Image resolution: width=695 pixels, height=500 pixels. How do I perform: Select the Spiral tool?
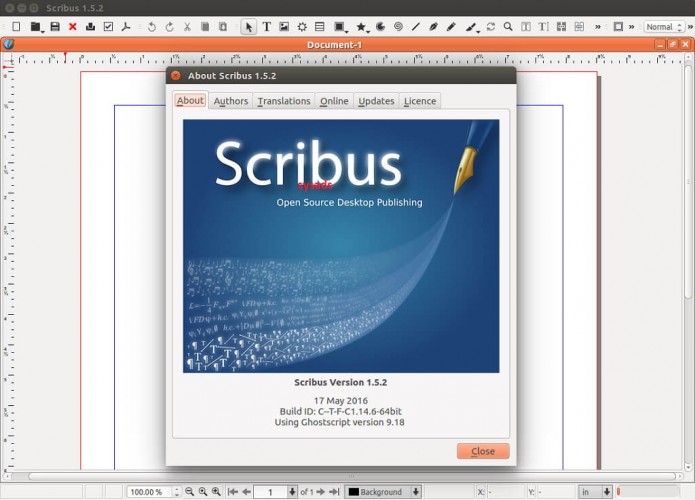point(398,27)
